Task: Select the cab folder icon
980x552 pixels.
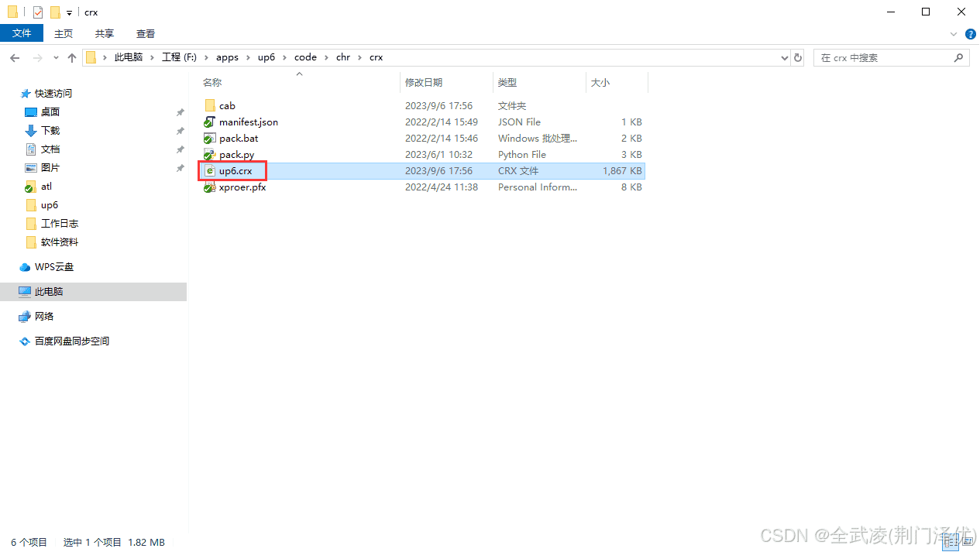Action: point(209,106)
